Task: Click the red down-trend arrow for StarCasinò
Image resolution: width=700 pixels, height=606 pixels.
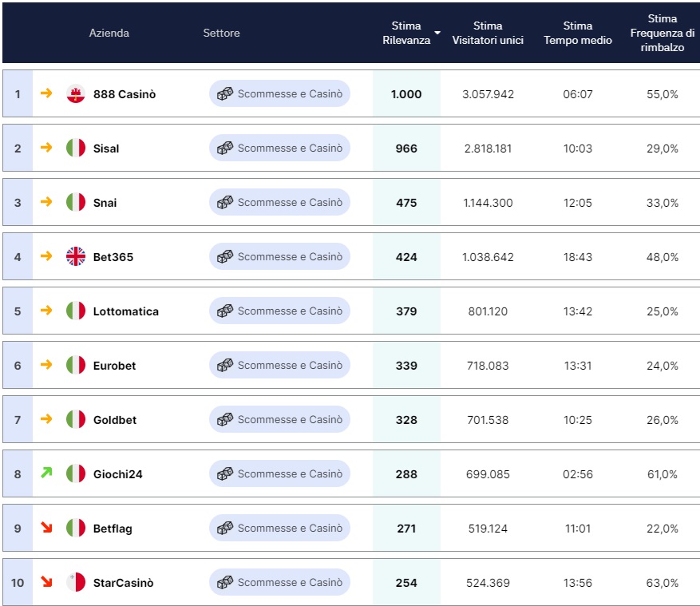Action: coord(46,581)
